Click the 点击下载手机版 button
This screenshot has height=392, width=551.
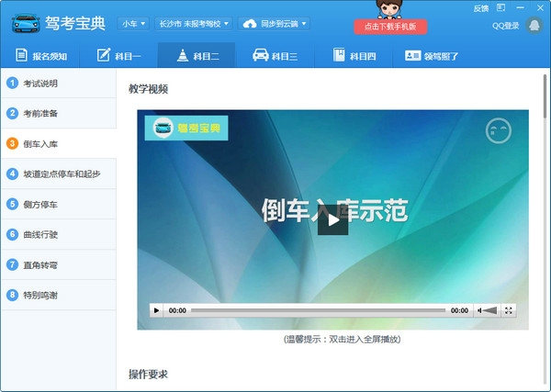(x=390, y=27)
